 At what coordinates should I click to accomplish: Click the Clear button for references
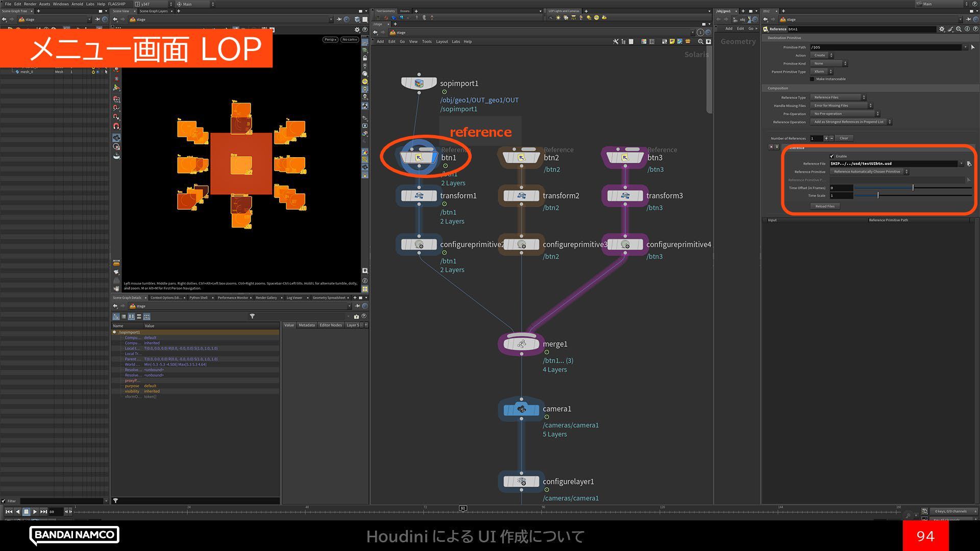point(844,138)
